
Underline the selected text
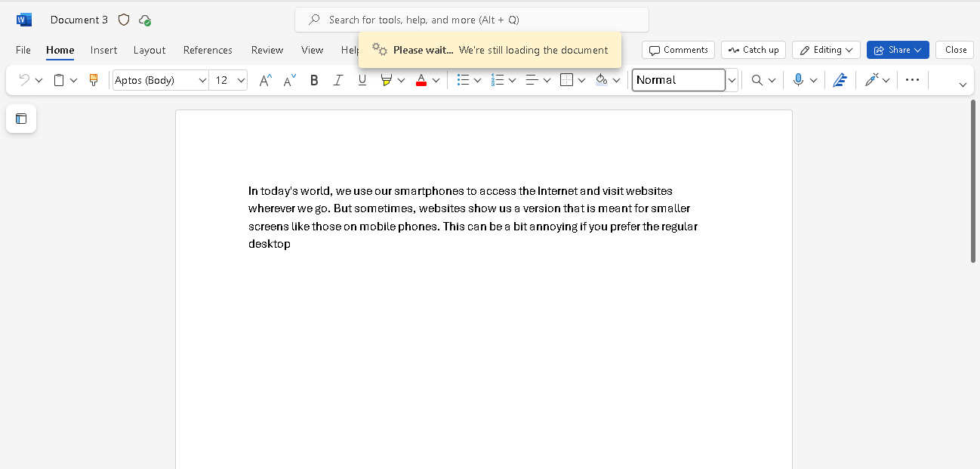[362, 79]
